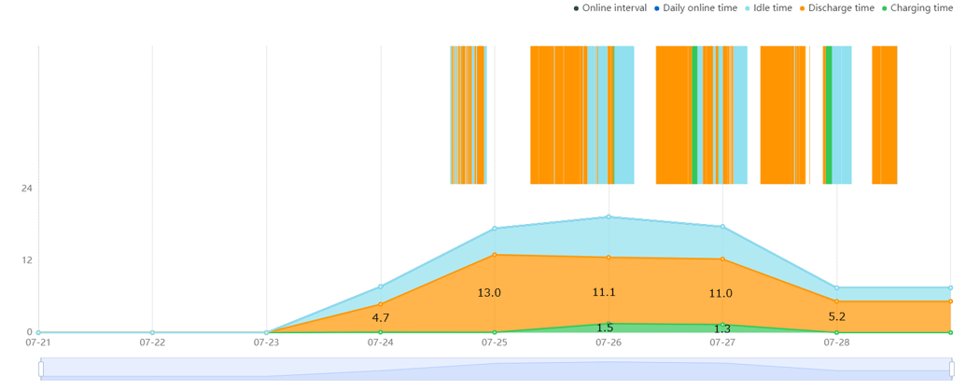
Task: Select the idle time data point on 07-26
Action: click(609, 216)
